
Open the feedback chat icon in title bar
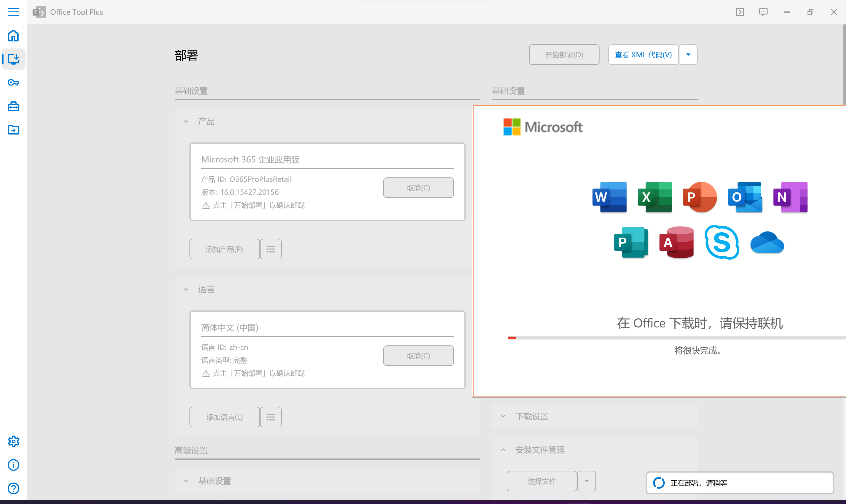[x=763, y=12]
